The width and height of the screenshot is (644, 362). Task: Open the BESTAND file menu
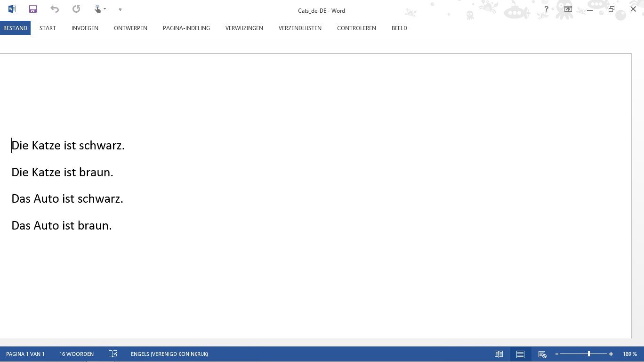[x=15, y=28]
